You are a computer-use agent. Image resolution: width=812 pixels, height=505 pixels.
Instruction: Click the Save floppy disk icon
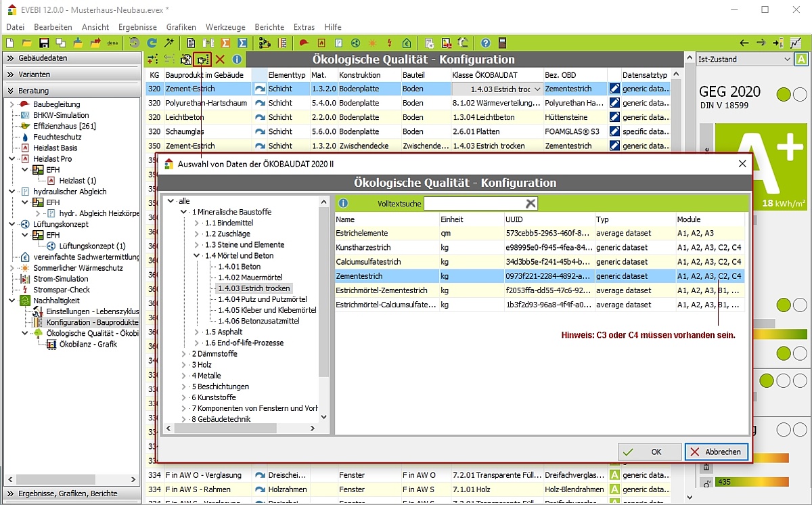coord(44,43)
